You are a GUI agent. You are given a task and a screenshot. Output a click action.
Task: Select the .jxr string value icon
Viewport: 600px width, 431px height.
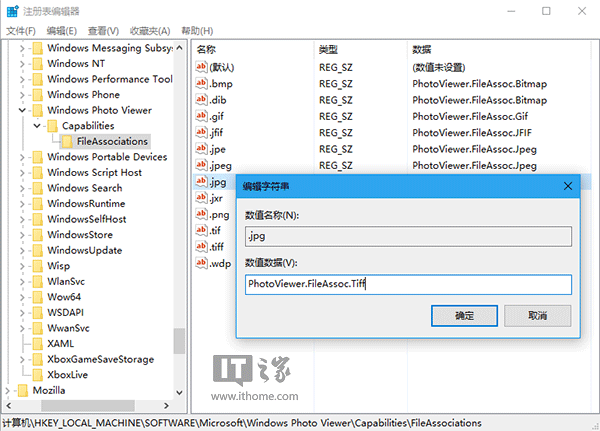click(x=201, y=198)
